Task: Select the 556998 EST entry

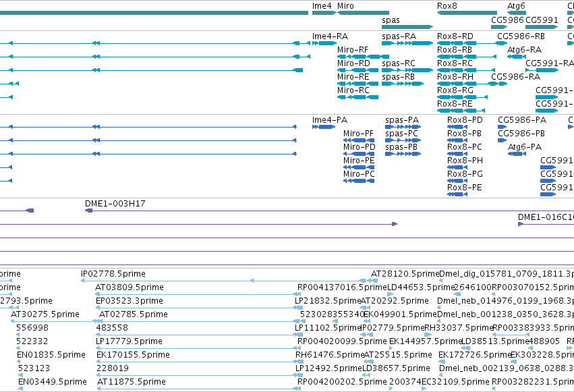Action: [x=32, y=328]
